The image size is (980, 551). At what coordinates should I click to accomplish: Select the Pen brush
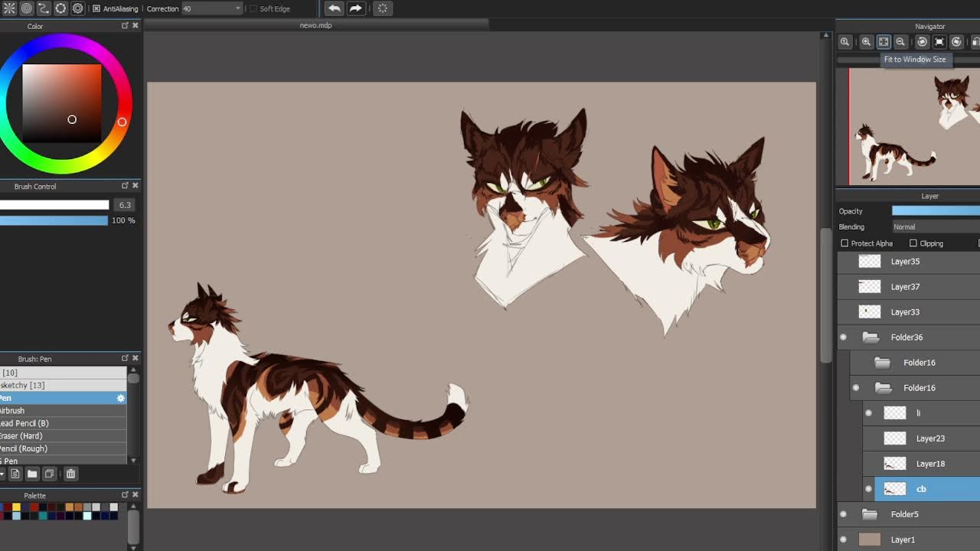coord(63,398)
